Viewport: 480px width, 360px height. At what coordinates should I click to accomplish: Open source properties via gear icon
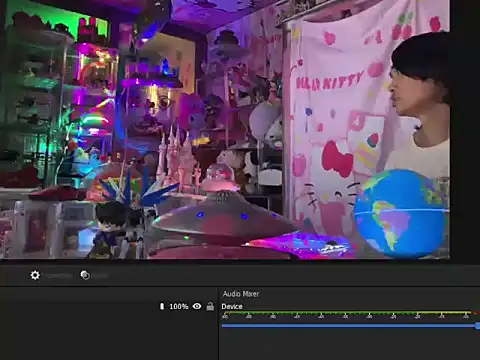pos(35,275)
